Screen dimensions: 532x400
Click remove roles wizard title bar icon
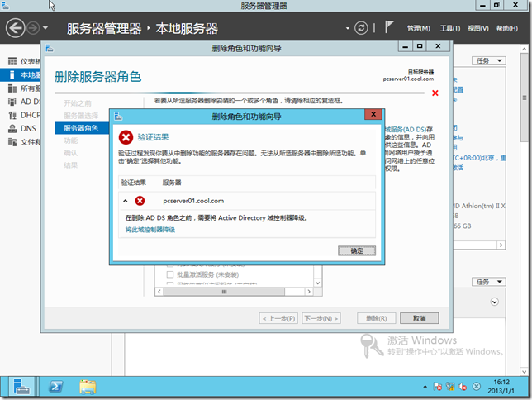tap(50, 48)
